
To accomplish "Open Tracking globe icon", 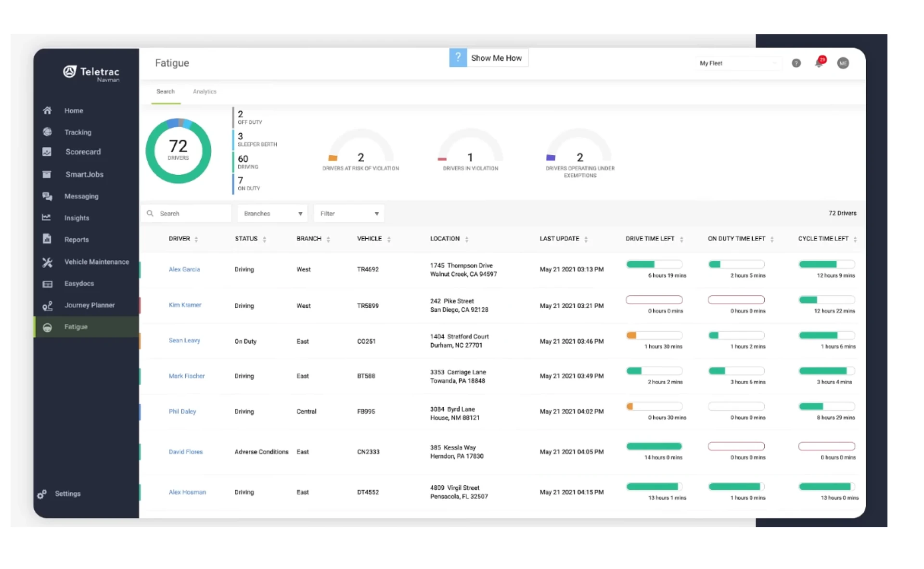I will pyautogui.click(x=47, y=132).
